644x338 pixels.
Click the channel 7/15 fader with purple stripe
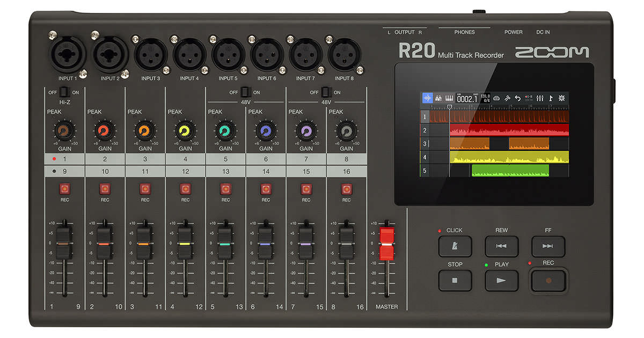pyautogui.click(x=306, y=244)
